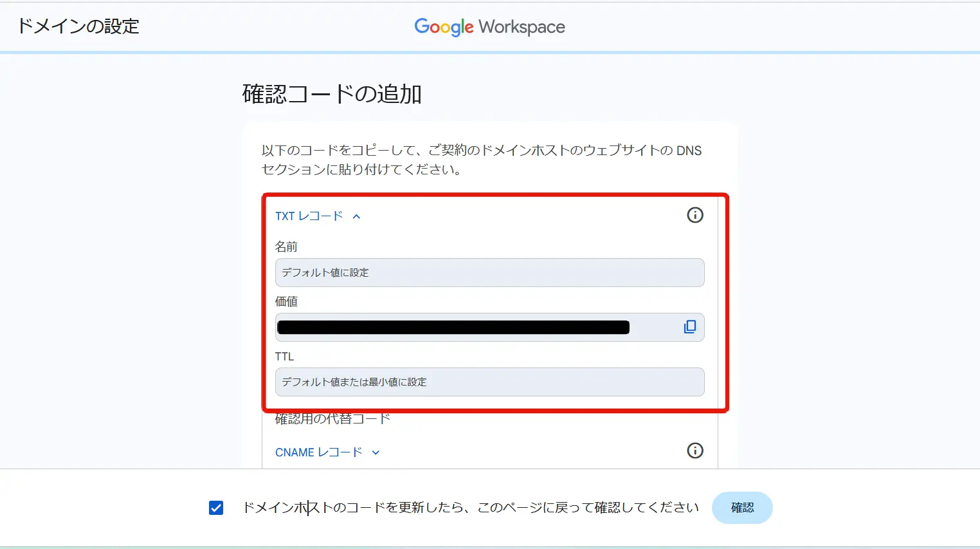Expand the CNAME レコード section
The image size is (980, 549).
click(x=328, y=452)
